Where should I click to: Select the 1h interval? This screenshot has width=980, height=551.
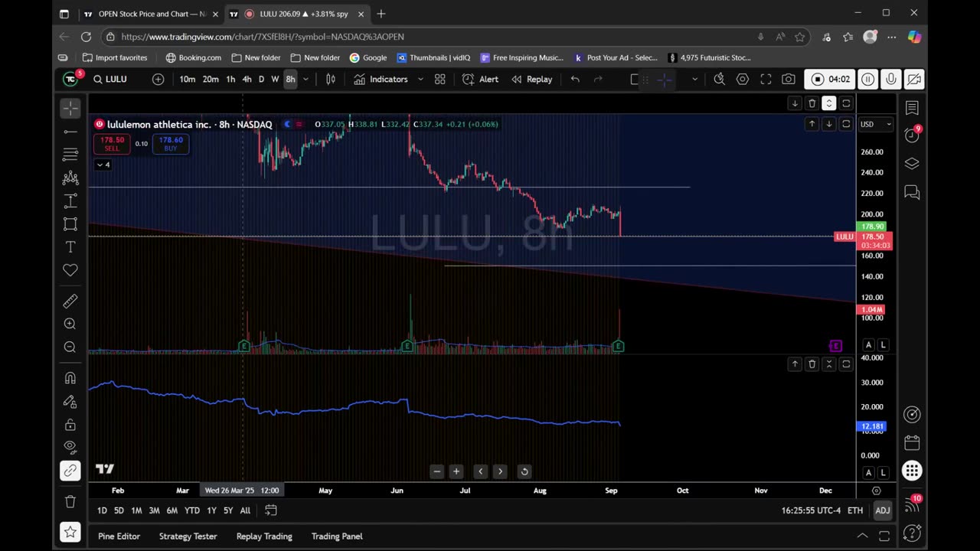pyautogui.click(x=230, y=79)
